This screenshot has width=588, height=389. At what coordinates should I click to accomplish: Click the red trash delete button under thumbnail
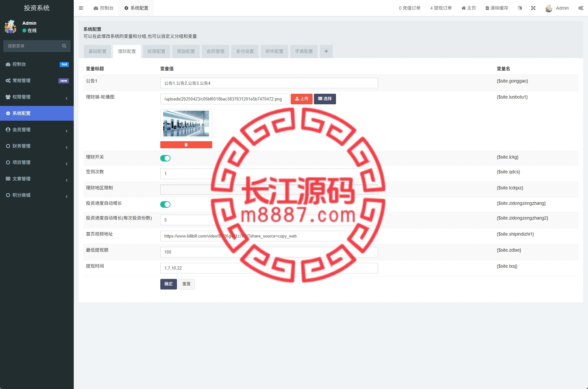tap(186, 145)
